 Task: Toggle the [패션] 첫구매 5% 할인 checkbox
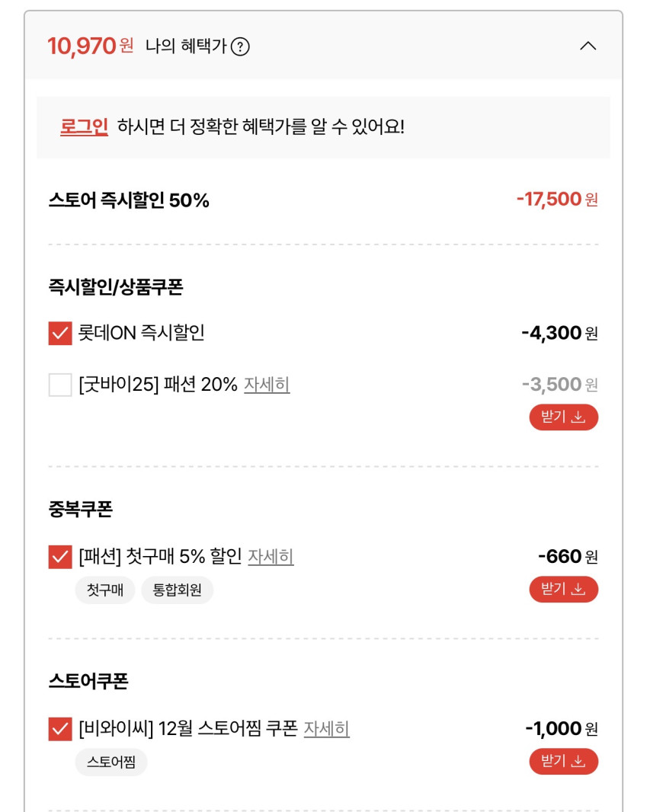(x=60, y=557)
